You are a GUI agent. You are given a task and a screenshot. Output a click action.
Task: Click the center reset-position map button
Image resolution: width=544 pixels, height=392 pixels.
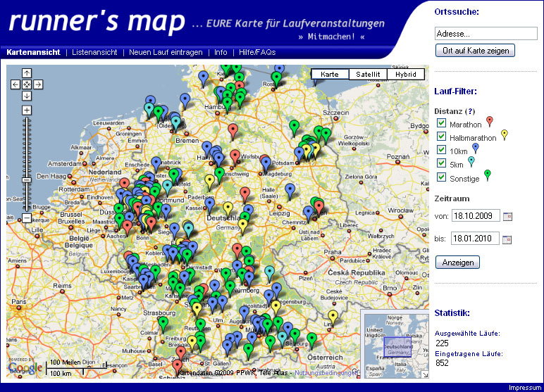[27, 84]
